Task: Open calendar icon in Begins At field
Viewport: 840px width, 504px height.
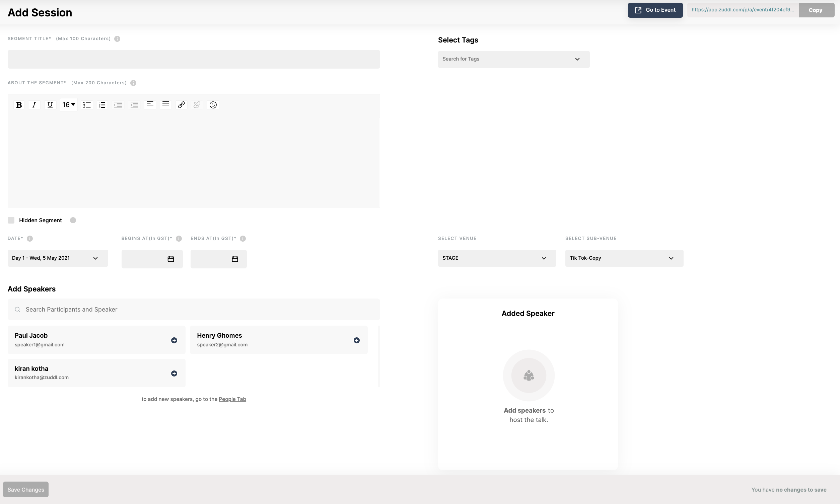Action: tap(170, 259)
